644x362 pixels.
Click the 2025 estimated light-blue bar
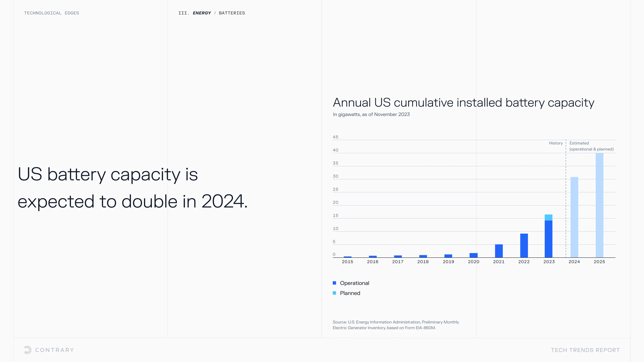click(599, 205)
